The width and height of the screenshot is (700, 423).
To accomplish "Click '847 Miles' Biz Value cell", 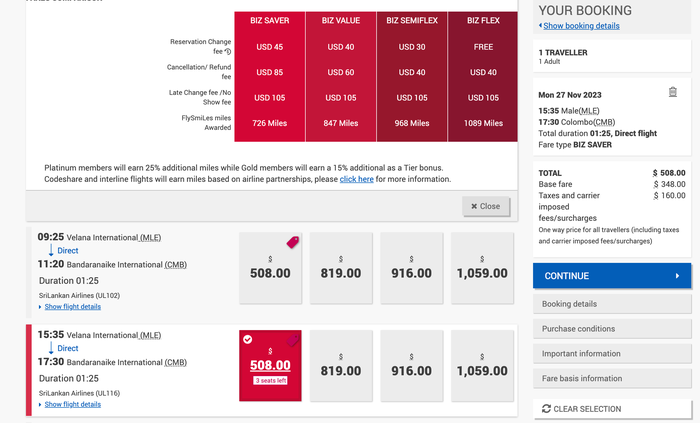I will [341, 123].
